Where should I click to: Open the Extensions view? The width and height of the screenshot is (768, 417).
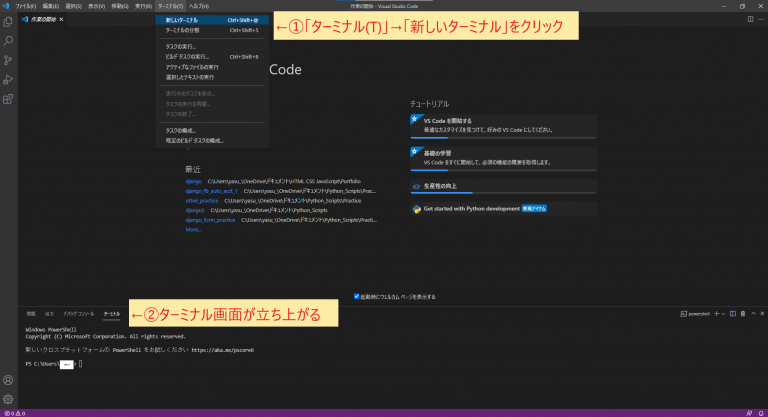(x=8, y=99)
